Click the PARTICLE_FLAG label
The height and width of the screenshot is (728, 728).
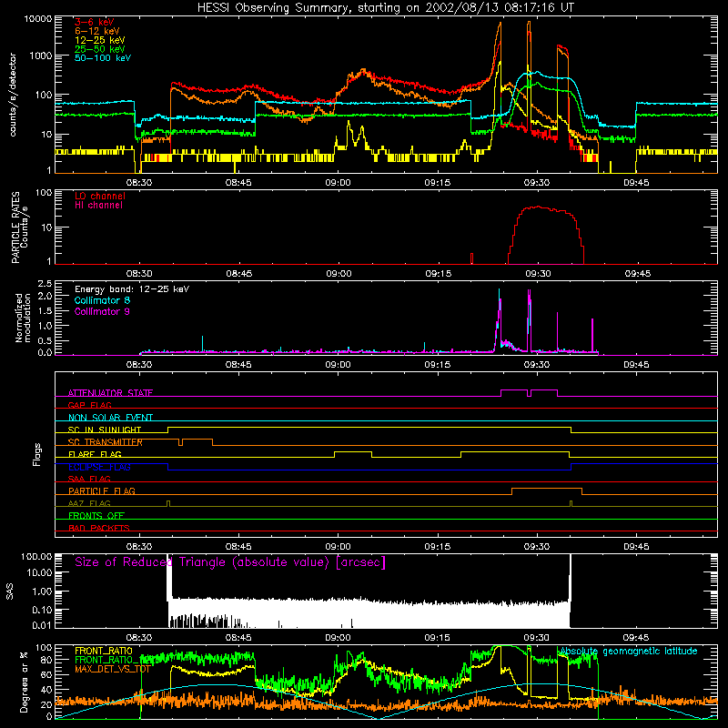point(102,490)
